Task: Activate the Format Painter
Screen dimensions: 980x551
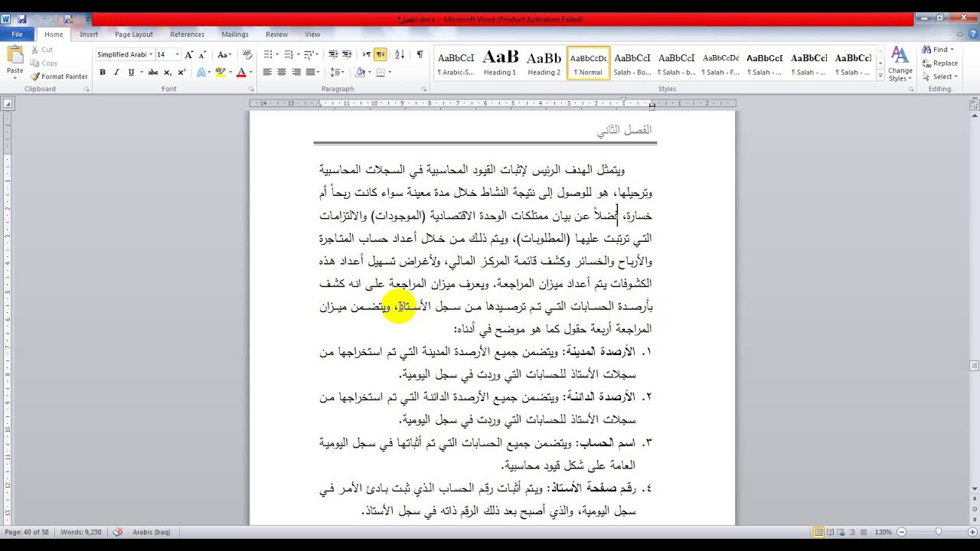Action: (59, 77)
